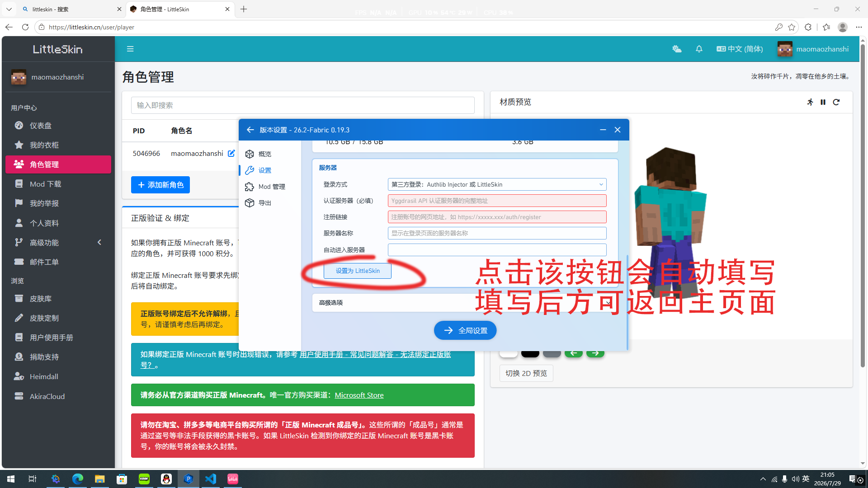The image size is (868, 488).
Task: Go back using the version settings dialog arrow
Action: click(x=250, y=130)
